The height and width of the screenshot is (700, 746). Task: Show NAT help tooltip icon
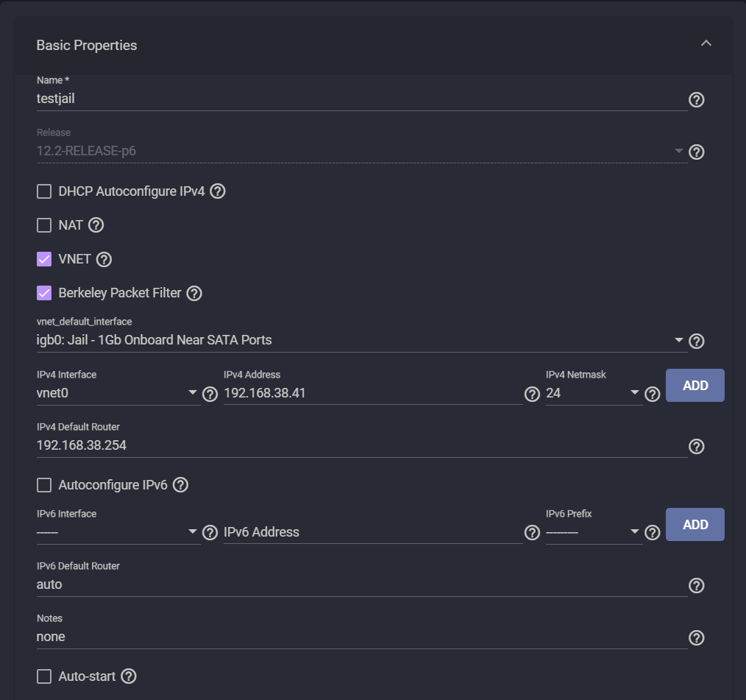[96, 225]
